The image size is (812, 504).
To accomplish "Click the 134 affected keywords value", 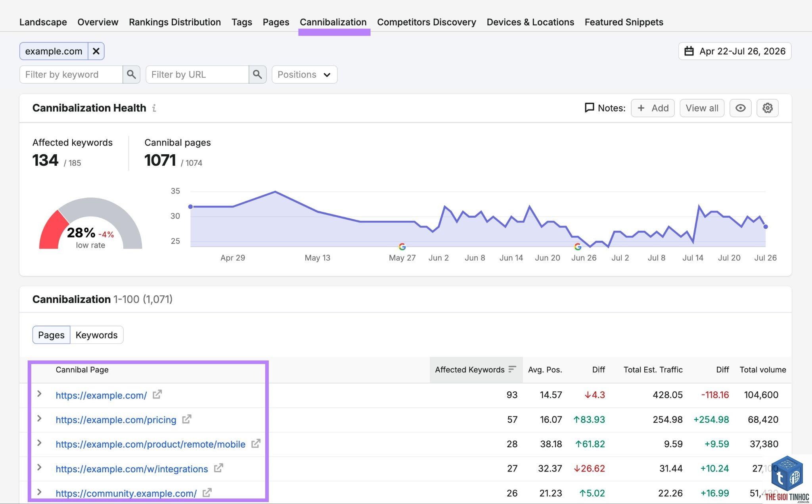I will pos(45,160).
